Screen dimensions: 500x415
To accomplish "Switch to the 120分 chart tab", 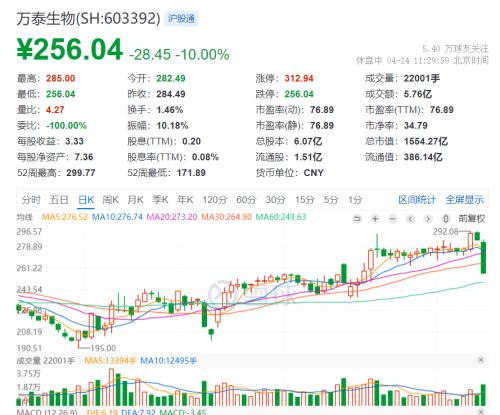I will click(215, 200).
